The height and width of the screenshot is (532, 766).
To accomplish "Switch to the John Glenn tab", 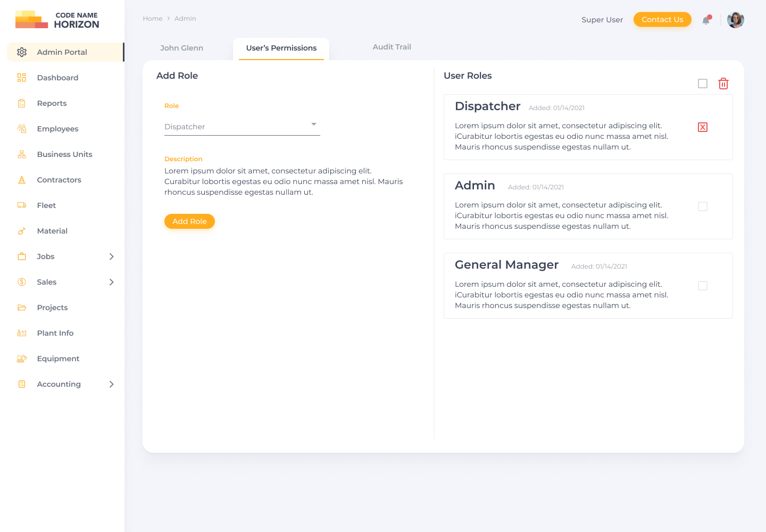I will click(181, 48).
